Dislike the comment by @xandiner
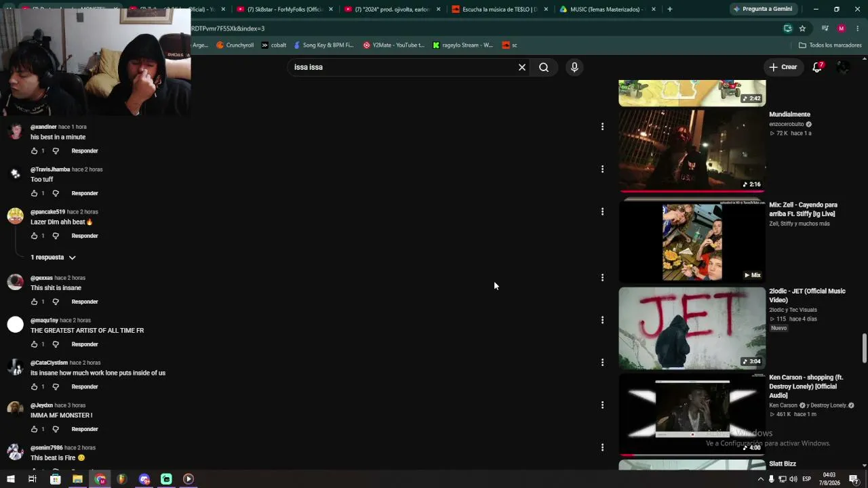Viewport: 868px width, 488px height. [x=56, y=151]
